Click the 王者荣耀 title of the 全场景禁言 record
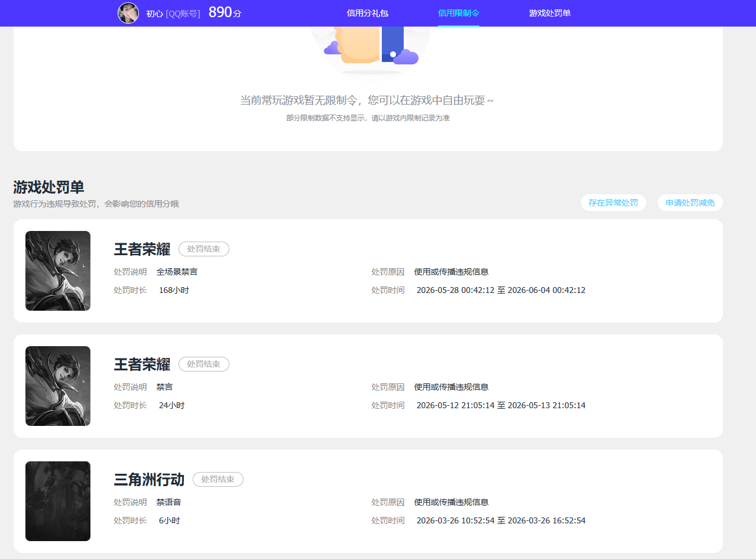The height and width of the screenshot is (560, 756). (x=142, y=249)
